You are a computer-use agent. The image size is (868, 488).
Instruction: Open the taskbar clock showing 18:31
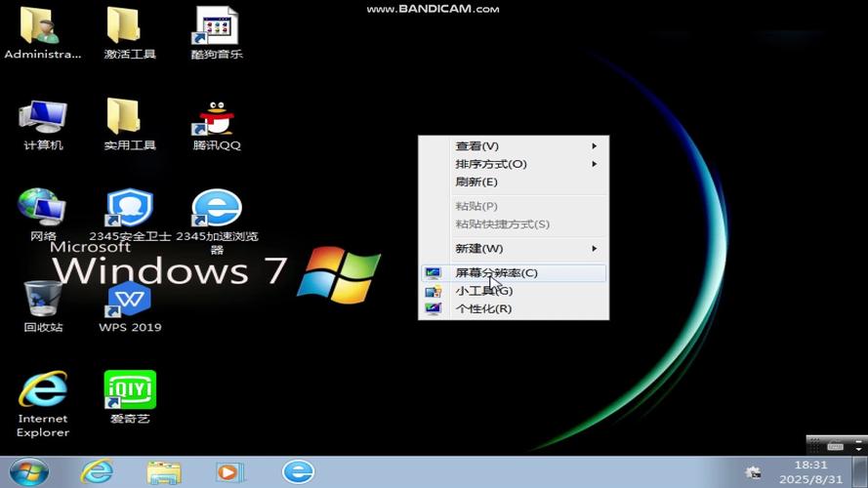coord(811,472)
